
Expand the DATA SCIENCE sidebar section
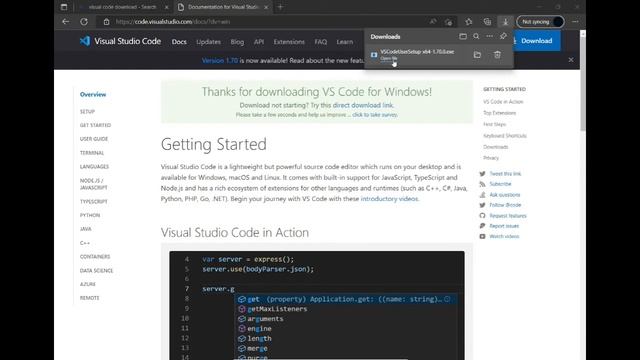[x=96, y=271]
